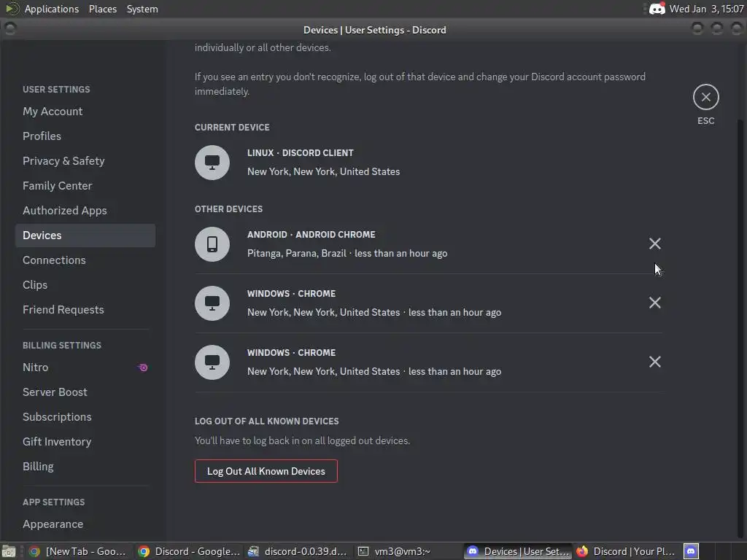
Task: Switch to Firefox Discord taskbar window
Action: coord(627,551)
